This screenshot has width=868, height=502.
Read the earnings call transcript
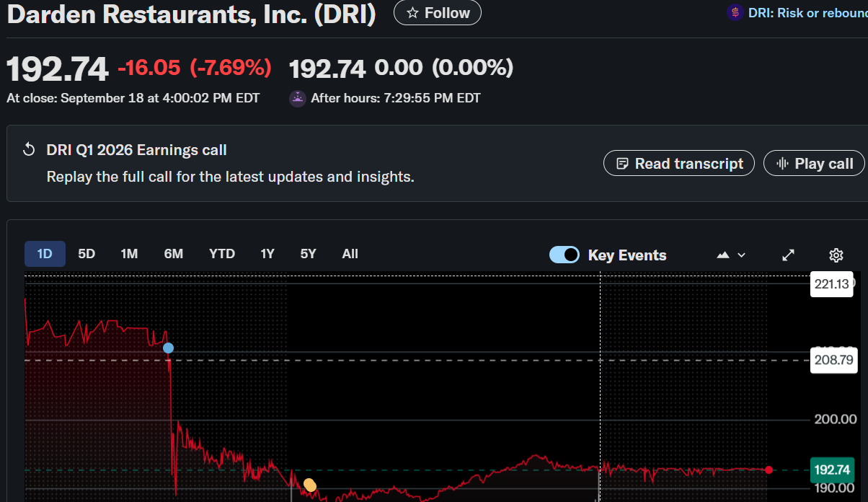[x=679, y=163]
